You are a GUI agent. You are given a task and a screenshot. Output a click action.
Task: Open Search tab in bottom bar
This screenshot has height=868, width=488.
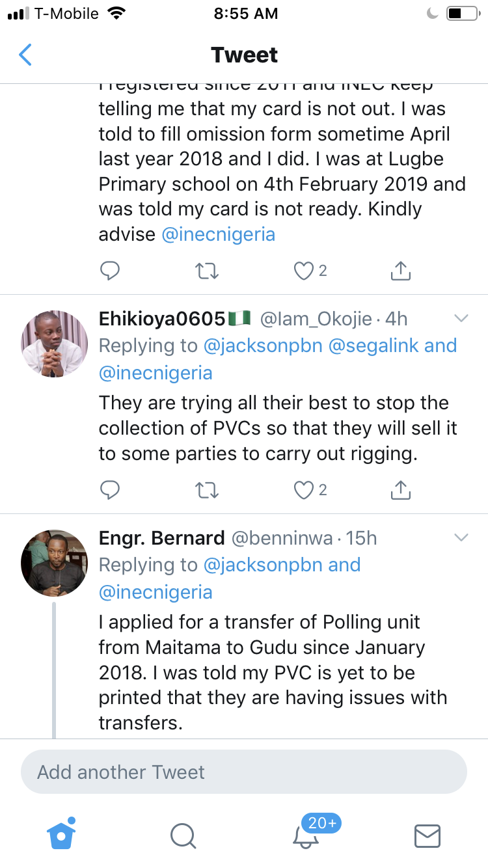click(183, 835)
